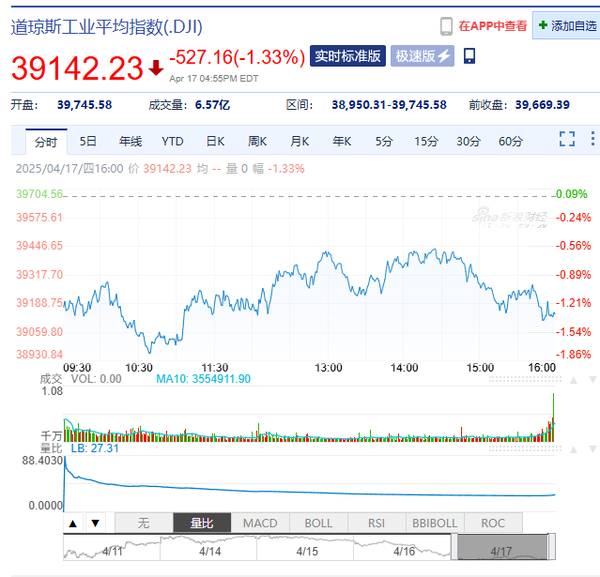Screen dimensions: 600x577
Task: Click the volume value 6.57亿
Action: click(212, 105)
